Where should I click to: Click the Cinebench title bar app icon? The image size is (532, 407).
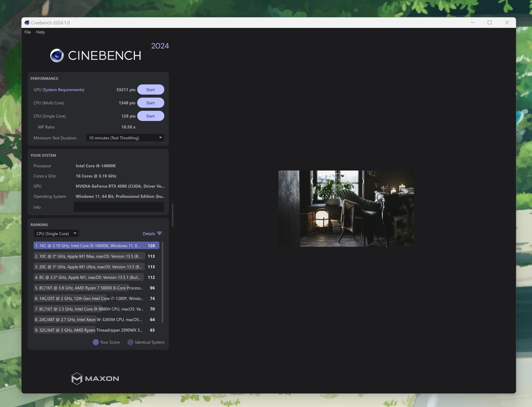(27, 23)
